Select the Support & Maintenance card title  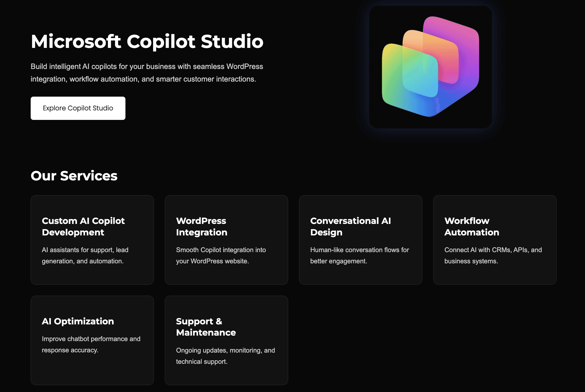pos(206,327)
